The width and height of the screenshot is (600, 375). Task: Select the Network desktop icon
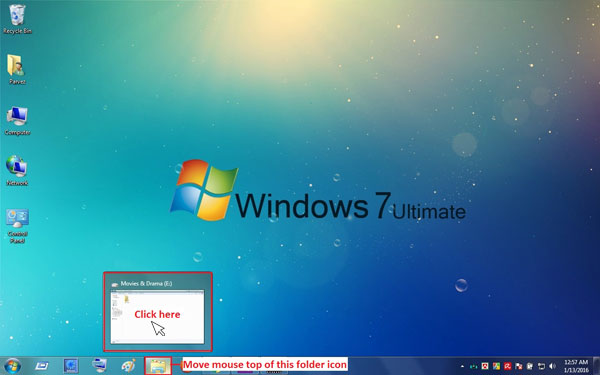pos(17,170)
